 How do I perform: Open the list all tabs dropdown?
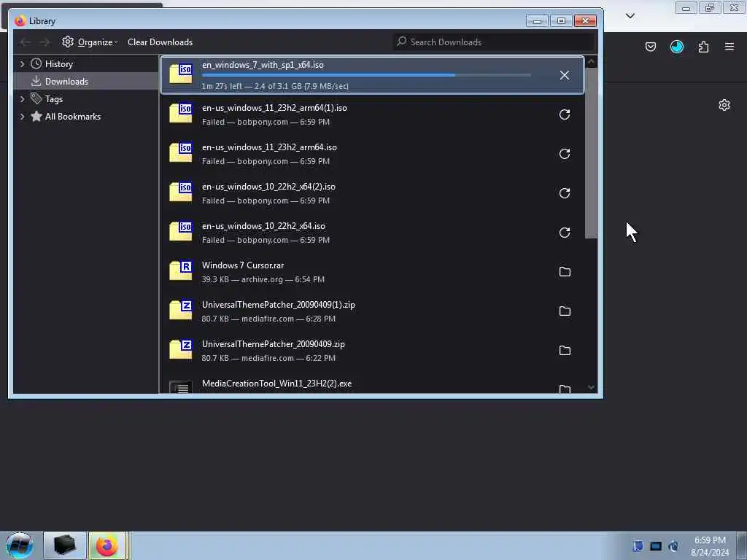coord(630,16)
